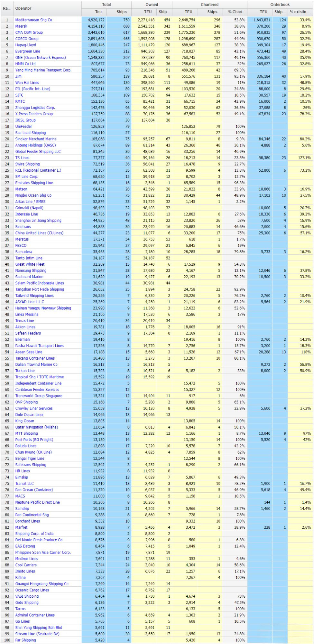Open Yang Ming Marine Transport Corp. link
The width and height of the screenshot is (314, 644).
pyautogui.click(x=43, y=70)
